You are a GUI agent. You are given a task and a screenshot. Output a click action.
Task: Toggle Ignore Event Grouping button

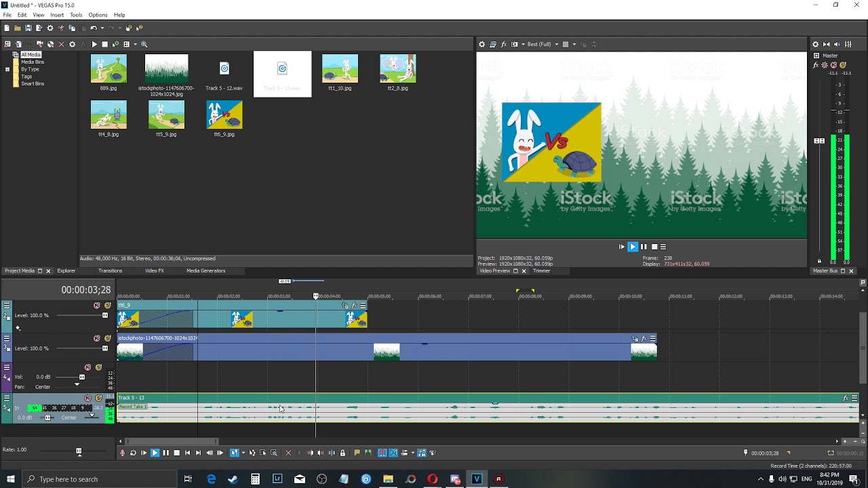click(432, 453)
